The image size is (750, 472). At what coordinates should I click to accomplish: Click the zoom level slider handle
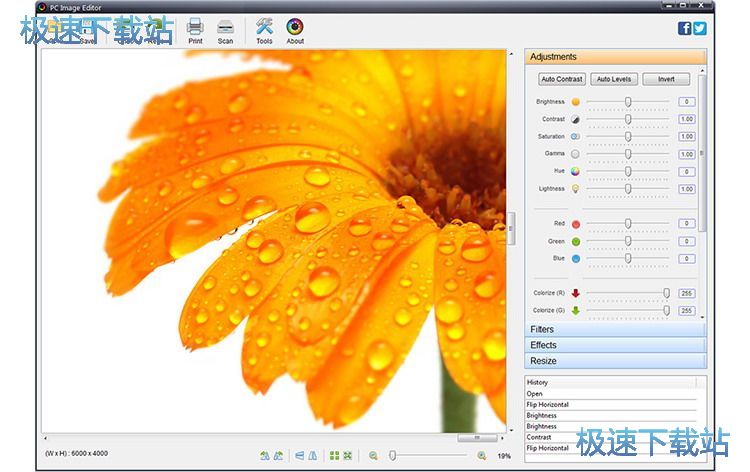(393, 455)
